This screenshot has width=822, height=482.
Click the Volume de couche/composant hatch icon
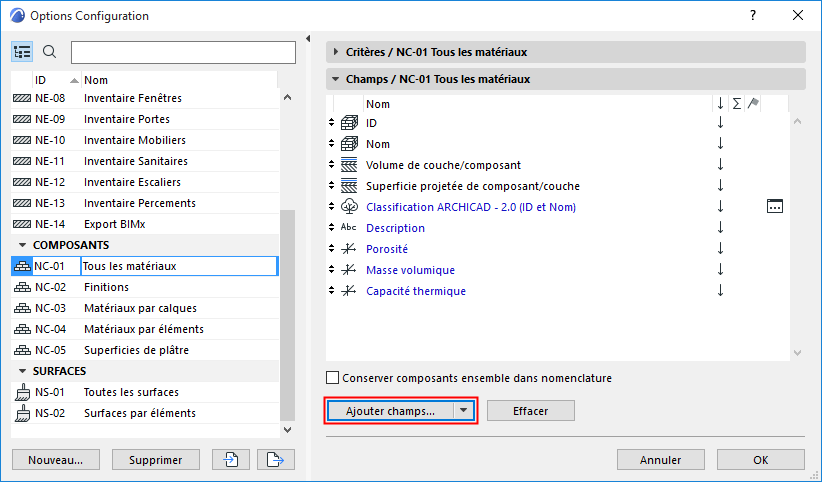pyautogui.click(x=349, y=165)
